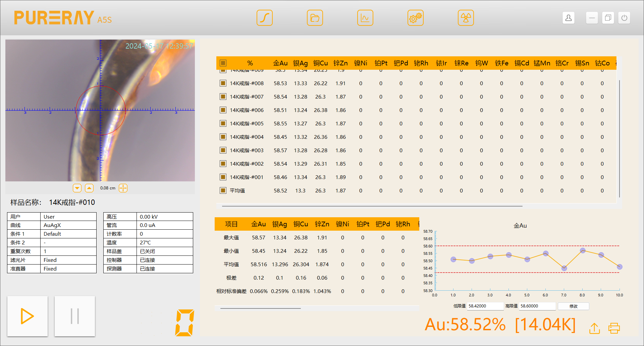The image size is (644, 346).
Task: Click the 低限值 input field
Action: coord(485,306)
